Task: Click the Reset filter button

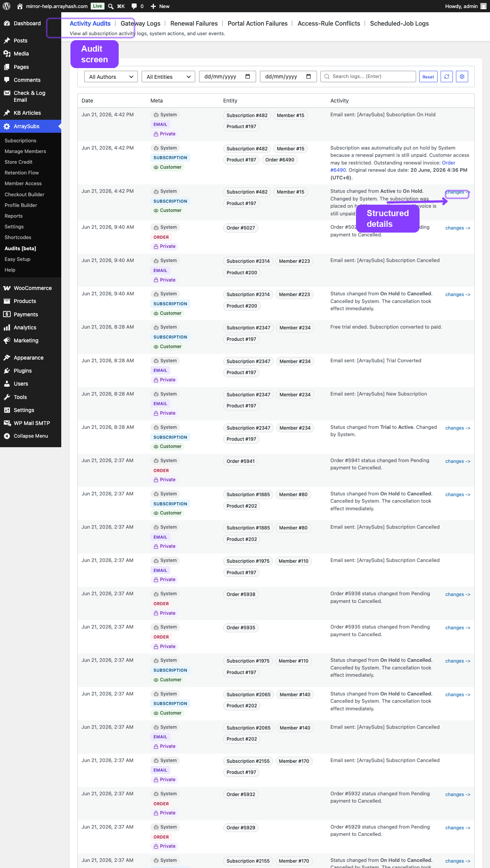Action: 428,77
